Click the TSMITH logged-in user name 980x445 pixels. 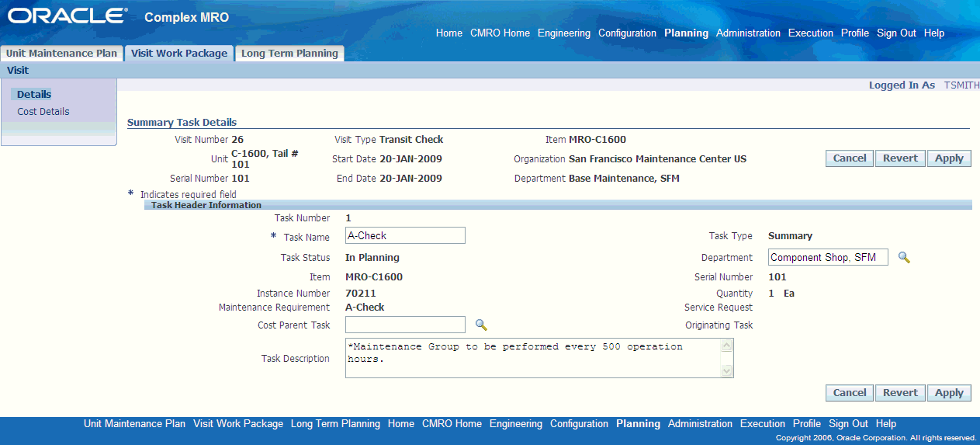pyautogui.click(x=961, y=85)
